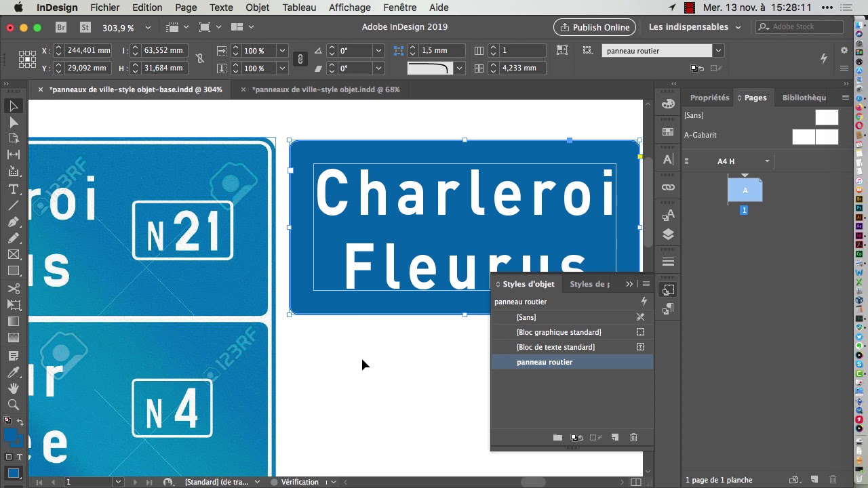Select the Line tool
The height and width of the screenshot is (488, 868).
pos(14,205)
